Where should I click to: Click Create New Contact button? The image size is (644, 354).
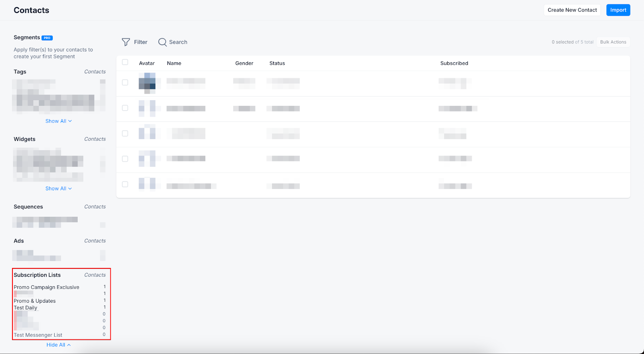tap(572, 10)
